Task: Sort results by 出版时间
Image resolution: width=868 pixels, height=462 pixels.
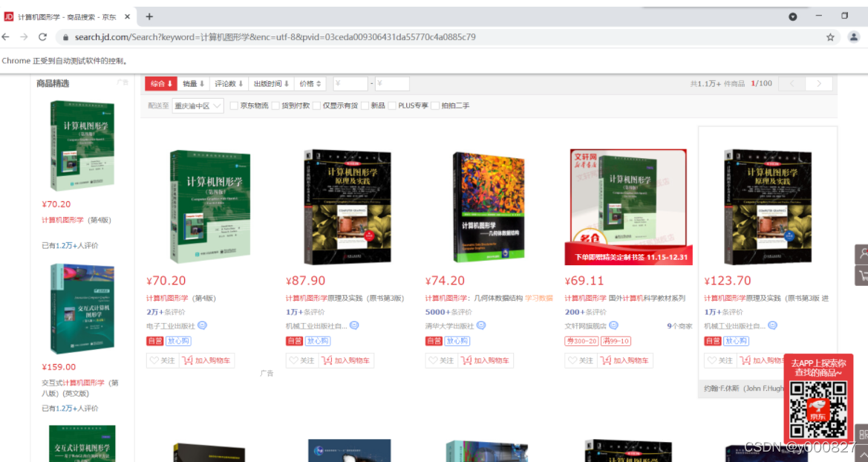Action: (x=271, y=84)
